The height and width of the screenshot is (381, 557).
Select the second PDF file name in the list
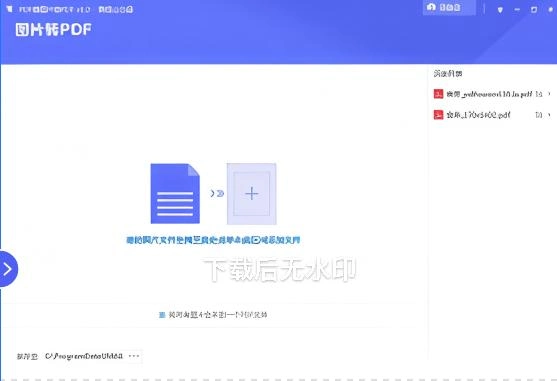point(478,115)
